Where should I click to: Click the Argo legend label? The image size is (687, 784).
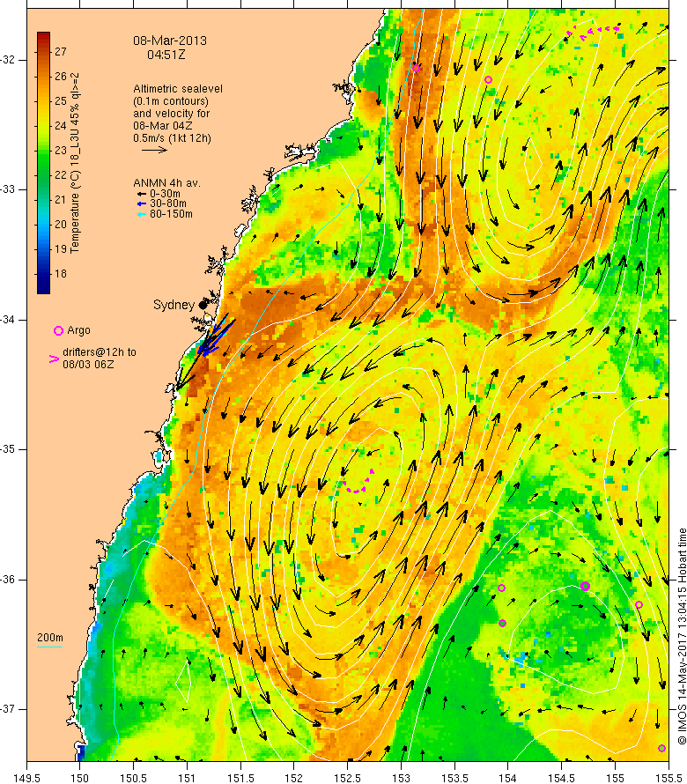78,330
